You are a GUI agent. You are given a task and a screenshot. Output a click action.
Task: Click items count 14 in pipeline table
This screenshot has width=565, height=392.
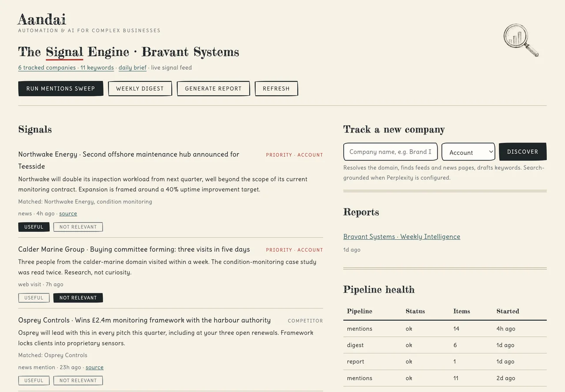(456, 329)
